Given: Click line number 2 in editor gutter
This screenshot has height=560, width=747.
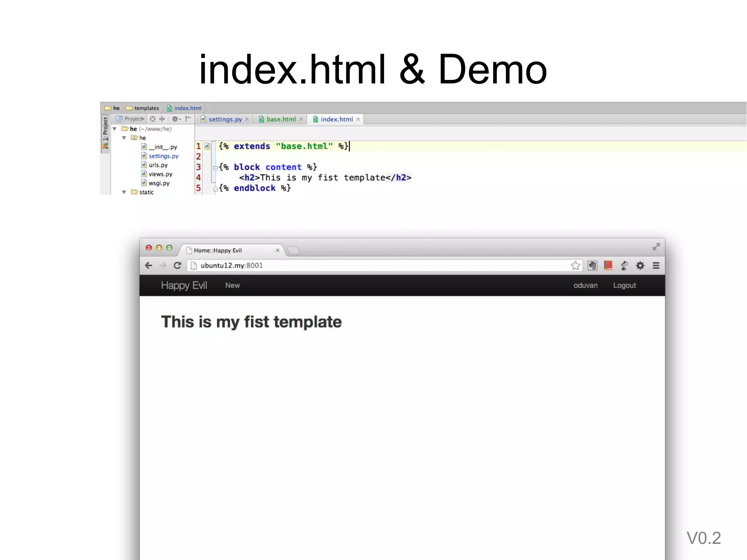Looking at the screenshot, I should [198, 157].
